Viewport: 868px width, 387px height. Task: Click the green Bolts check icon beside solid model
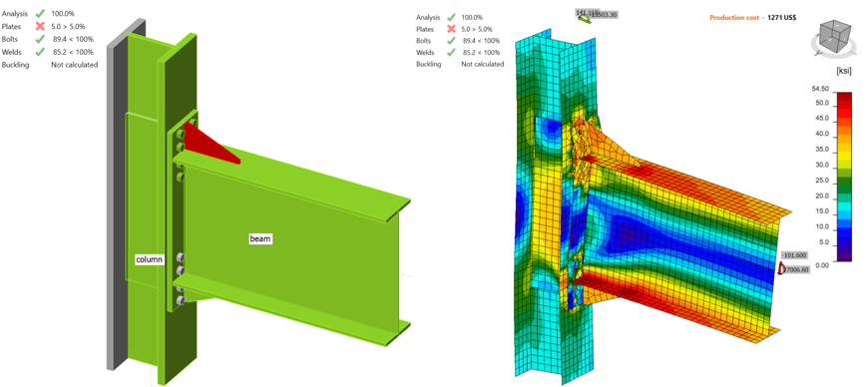pyautogui.click(x=40, y=39)
